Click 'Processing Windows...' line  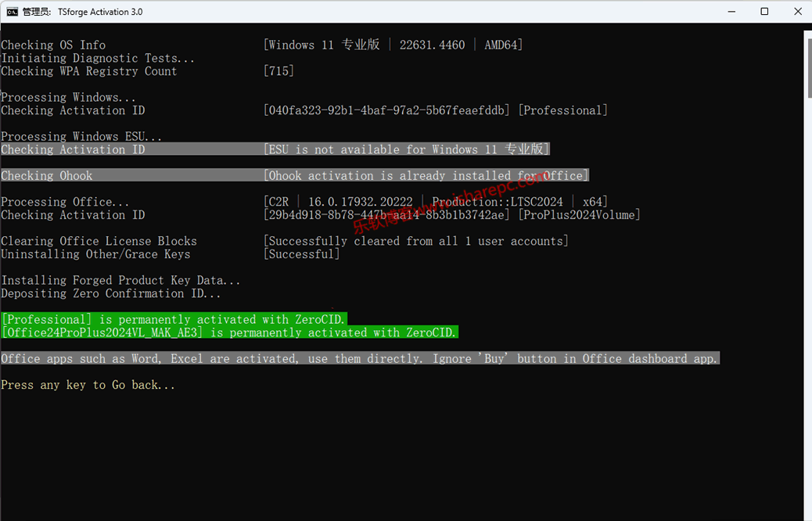pyautogui.click(x=68, y=97)
